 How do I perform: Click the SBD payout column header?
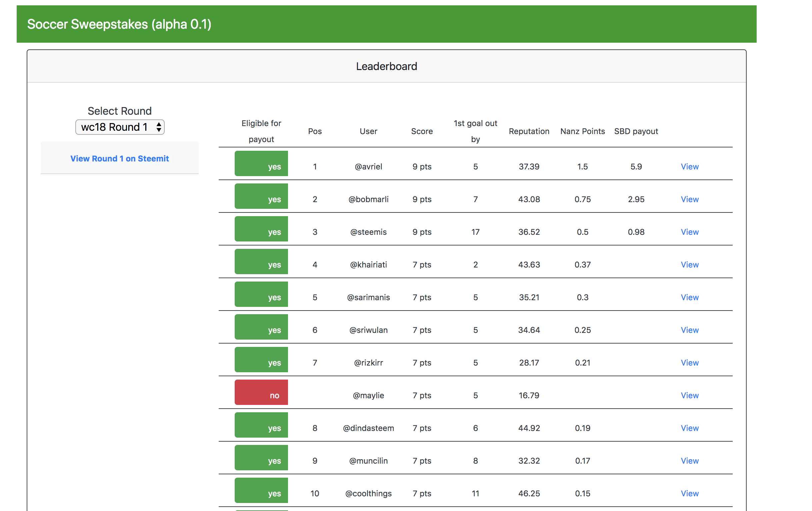[x=636, y=131]
